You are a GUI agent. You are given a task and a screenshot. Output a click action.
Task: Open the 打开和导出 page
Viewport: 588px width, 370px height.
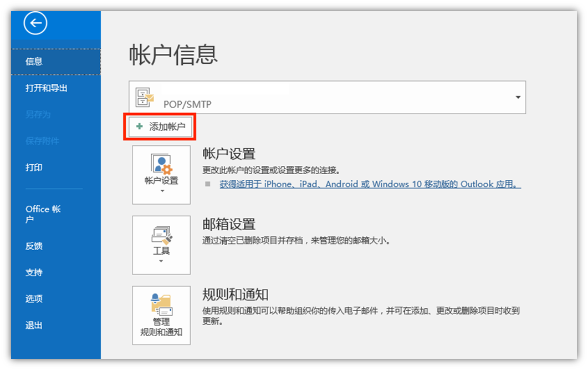click(47, 88)
